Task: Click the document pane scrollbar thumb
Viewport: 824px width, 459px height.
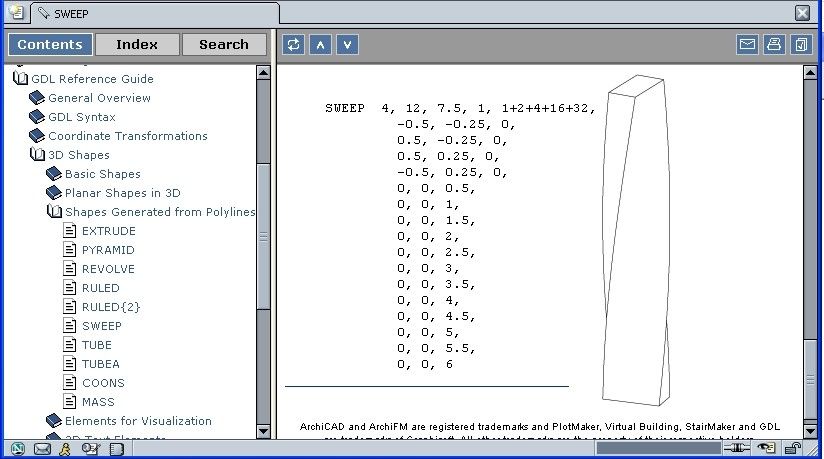Action: pyautogui.click(x=810, y=379)
